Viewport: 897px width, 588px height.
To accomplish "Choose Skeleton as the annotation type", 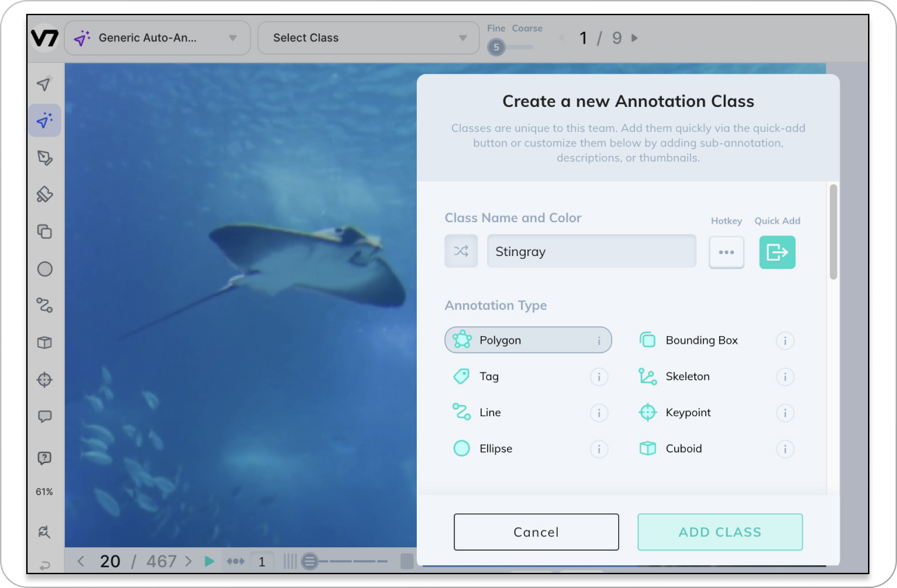I will point(687,376).
